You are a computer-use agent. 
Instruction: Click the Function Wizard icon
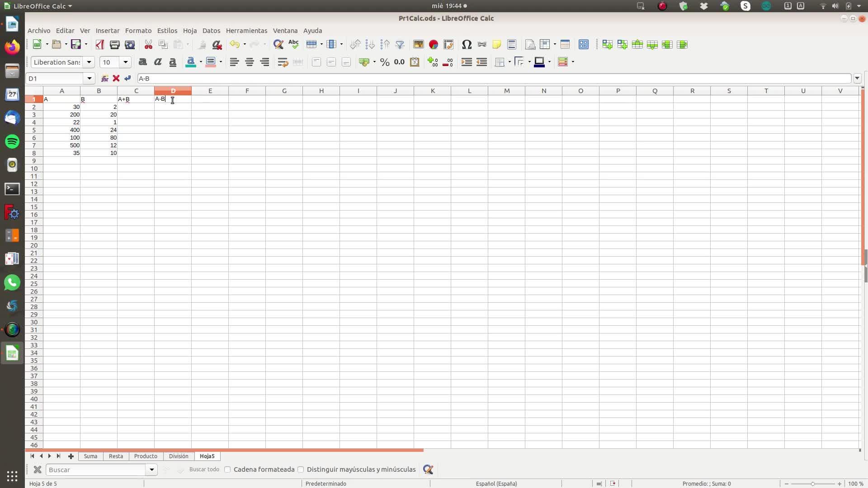point(104,78)
